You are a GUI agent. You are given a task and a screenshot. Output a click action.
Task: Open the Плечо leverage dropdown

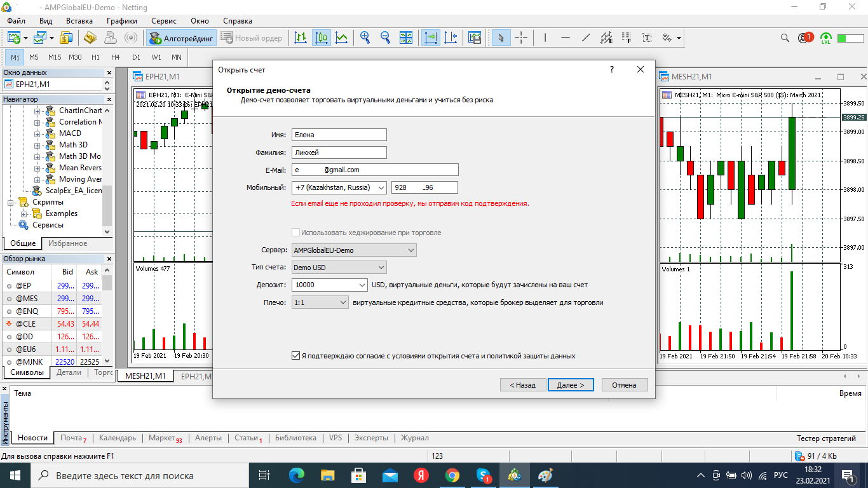tap(320, 303)
